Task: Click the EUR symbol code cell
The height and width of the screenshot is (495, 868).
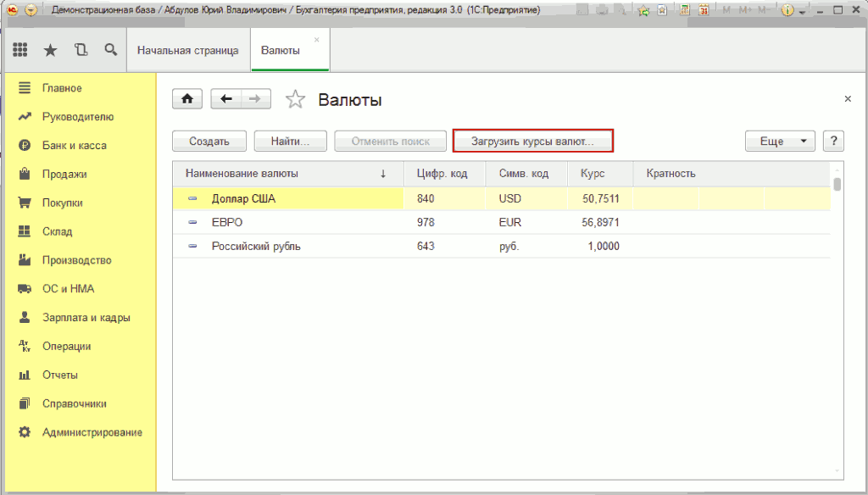Action: (x=526, y=222)
